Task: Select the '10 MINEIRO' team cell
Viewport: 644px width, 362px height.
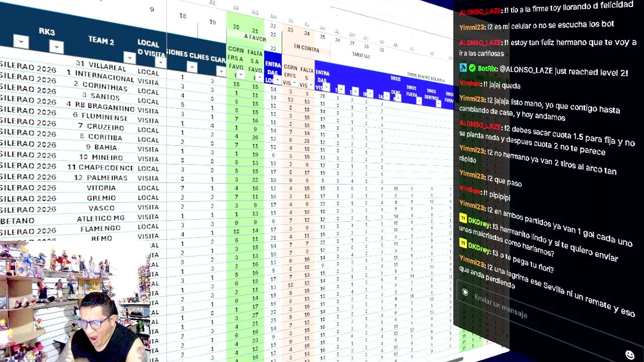Action: [101, 157]
